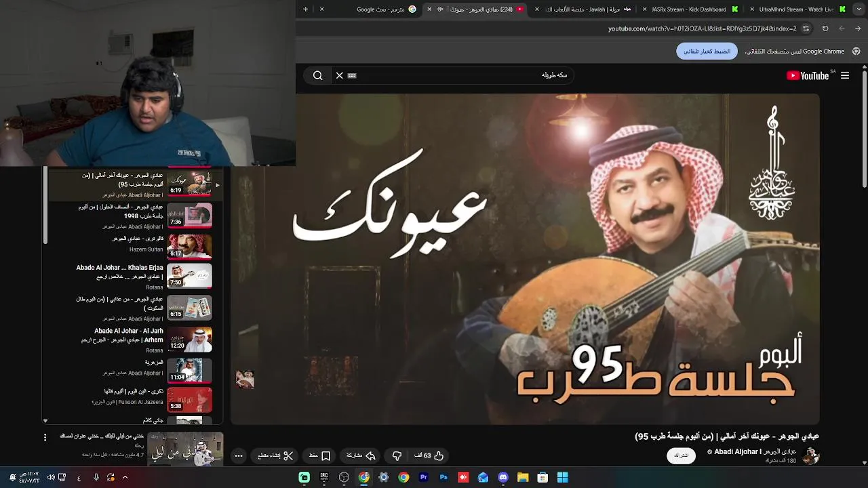
Task: Click the video title below the player
Action: (727, 436)
